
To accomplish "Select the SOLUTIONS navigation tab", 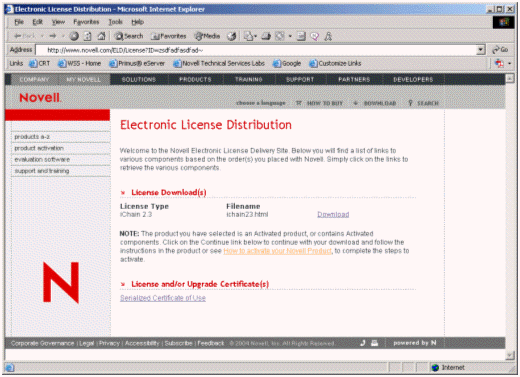I will pyautogui.click(x=139, y=79).
